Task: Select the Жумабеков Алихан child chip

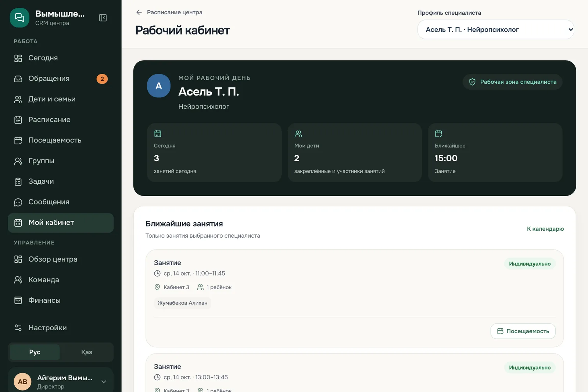Action: (x=182, y=303)
